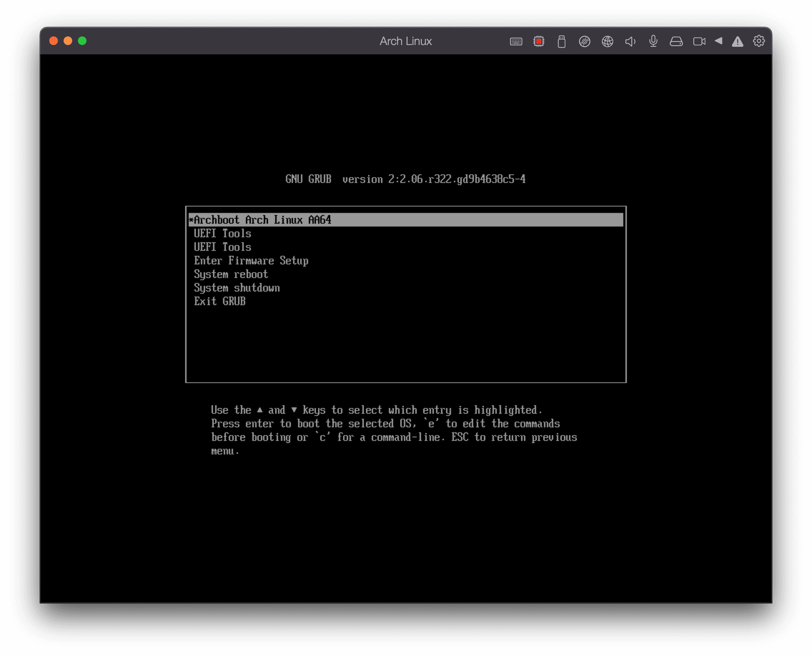
Task: Click the microphone icon
Action: [653, 41]
